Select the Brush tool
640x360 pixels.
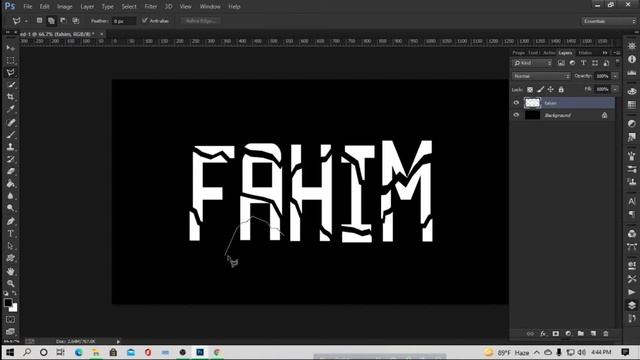[x=11, y=135]
